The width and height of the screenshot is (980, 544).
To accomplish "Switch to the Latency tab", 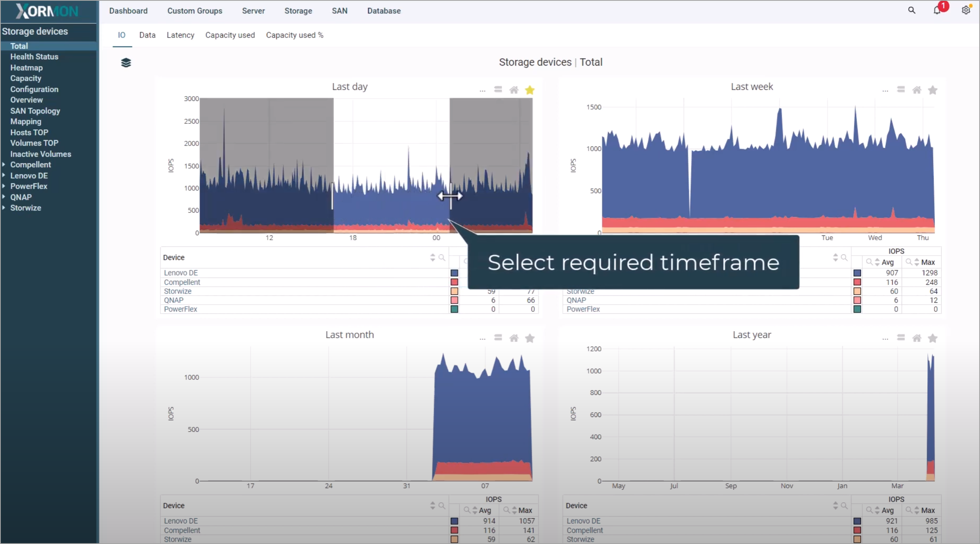I will 180,35.
